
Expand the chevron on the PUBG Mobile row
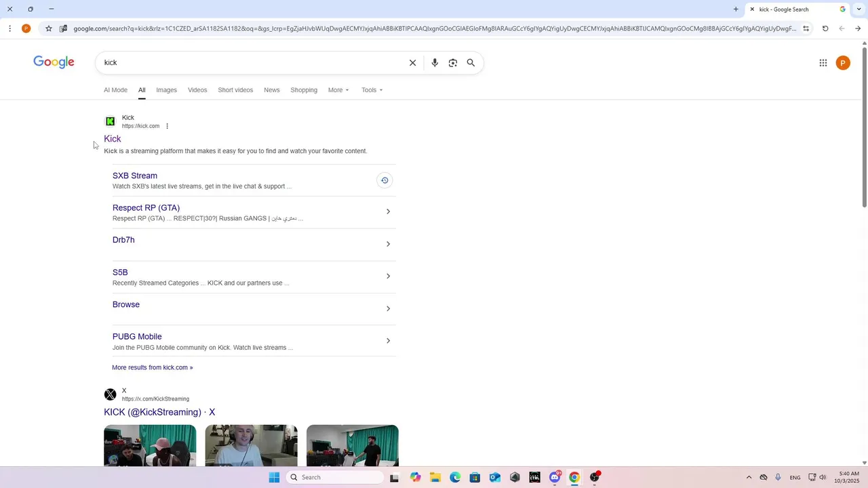(388, 341)
